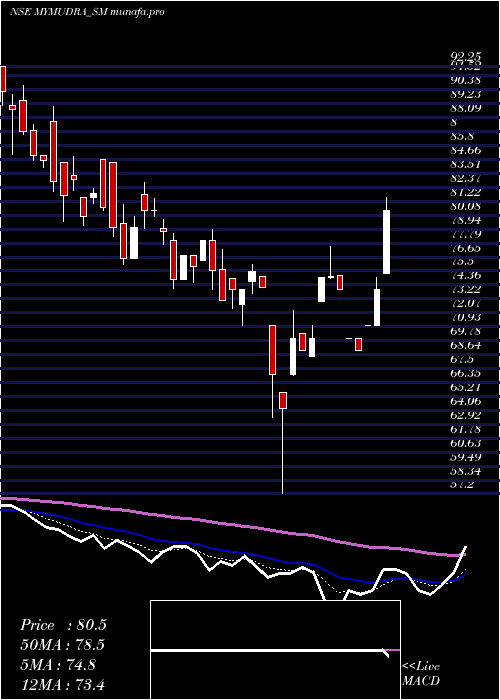Screen dimensions: 500x700
Task: Click the 'NSE MYMUDRA_SM' chart title
Action: [58, 12]
